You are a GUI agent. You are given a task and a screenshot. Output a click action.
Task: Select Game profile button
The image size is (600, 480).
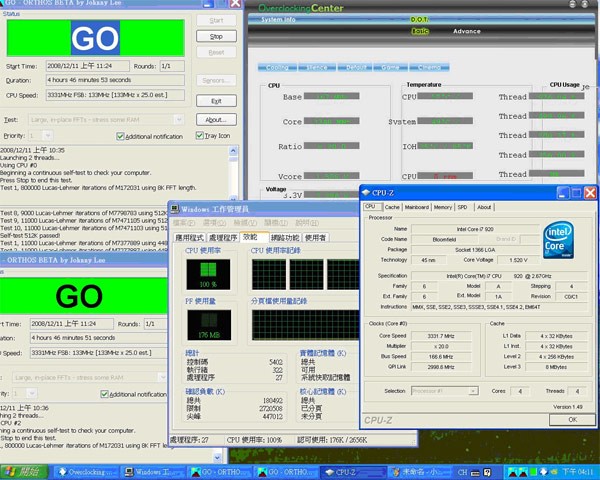(x=390, y=67)
